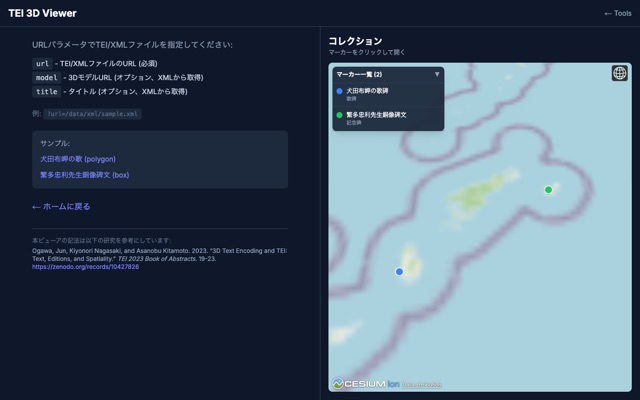
Task: Navigate to Tools link in header
Action: point(618,13)
